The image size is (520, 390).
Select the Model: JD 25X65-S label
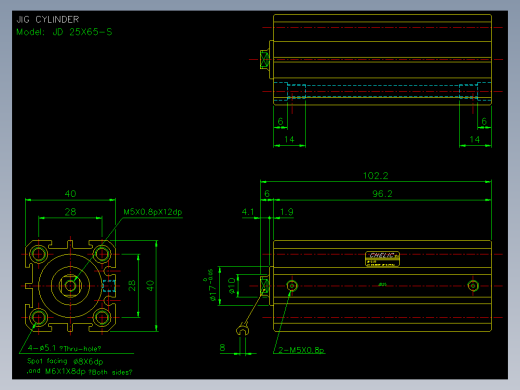point(64,32)
